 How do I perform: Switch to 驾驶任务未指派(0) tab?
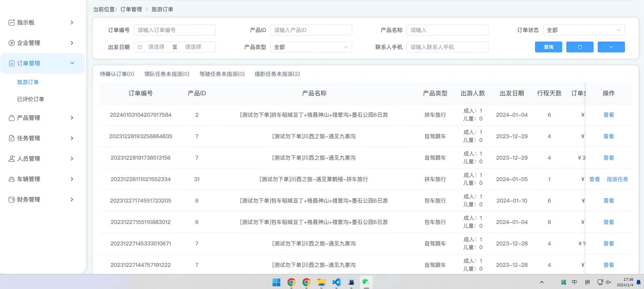click(x=222, y=74)
